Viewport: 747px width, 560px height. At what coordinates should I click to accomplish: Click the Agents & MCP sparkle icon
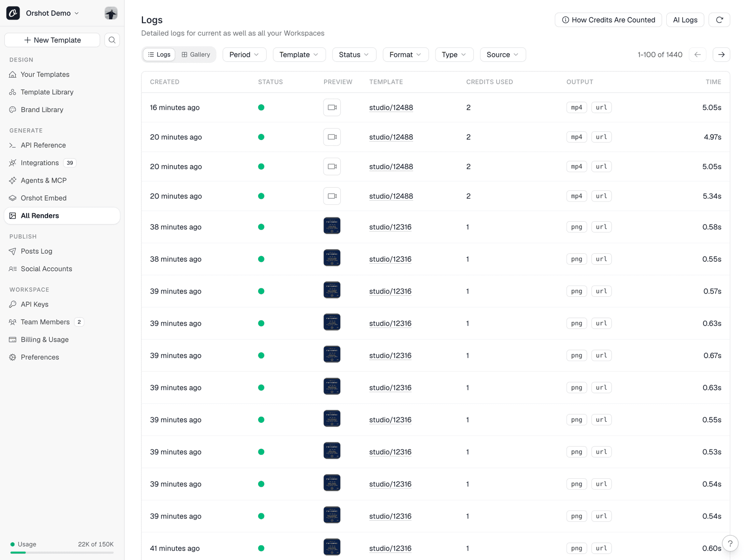13,181
